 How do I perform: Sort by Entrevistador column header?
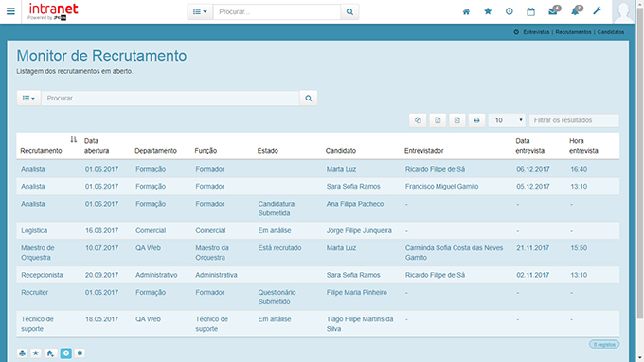coord(424,151)
